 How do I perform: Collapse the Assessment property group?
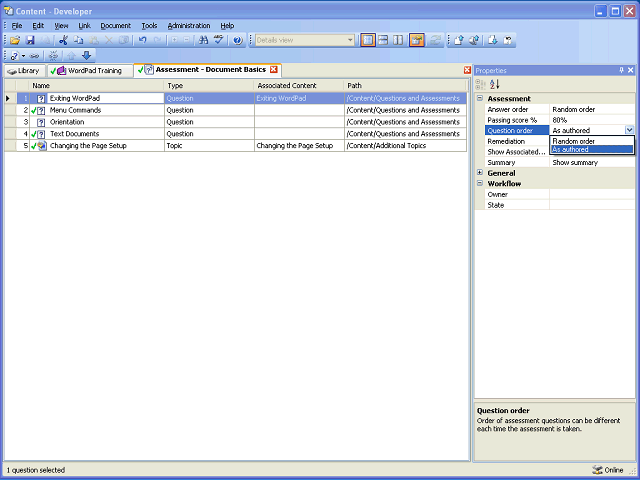click(x=480, y=99)
